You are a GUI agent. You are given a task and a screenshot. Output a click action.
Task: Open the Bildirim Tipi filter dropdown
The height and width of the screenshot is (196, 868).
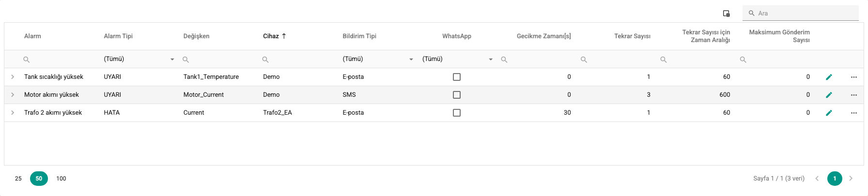[411, 60]
